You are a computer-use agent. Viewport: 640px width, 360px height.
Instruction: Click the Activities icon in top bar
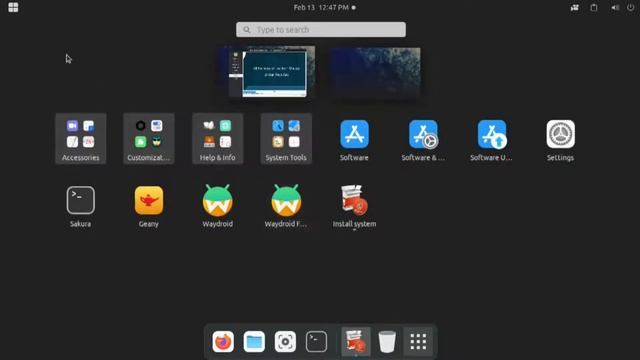click(13, 7)
